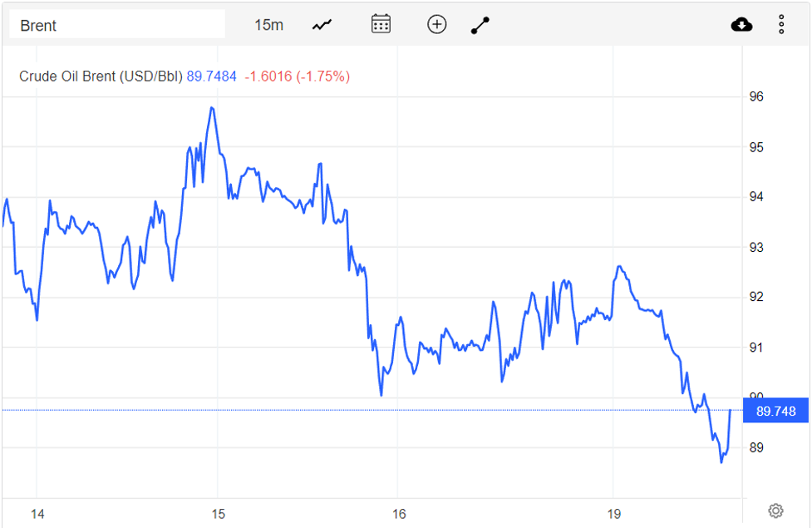Add a comparison with plus circle icon

click(x=437, y=24)
